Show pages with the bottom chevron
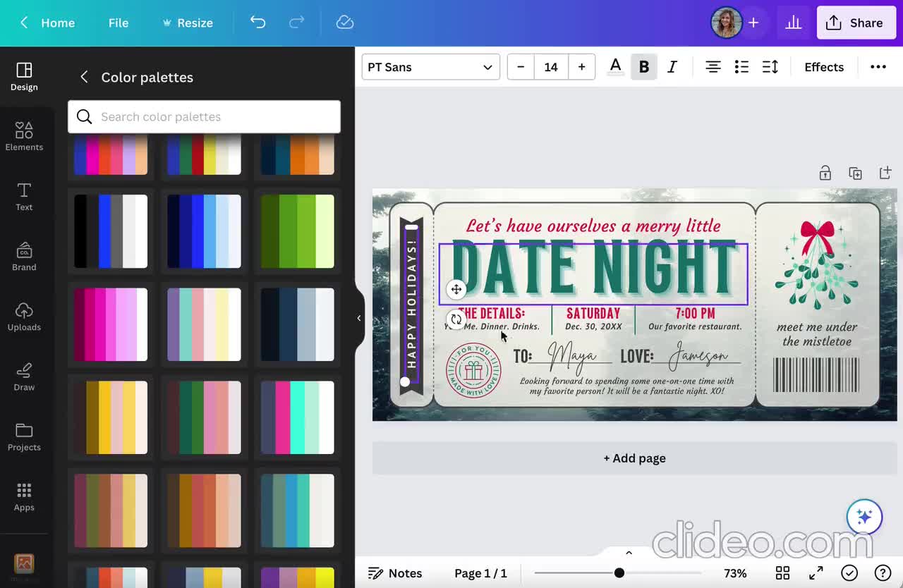The height and width of the screenshot is (588, 903). click(629, 553)
